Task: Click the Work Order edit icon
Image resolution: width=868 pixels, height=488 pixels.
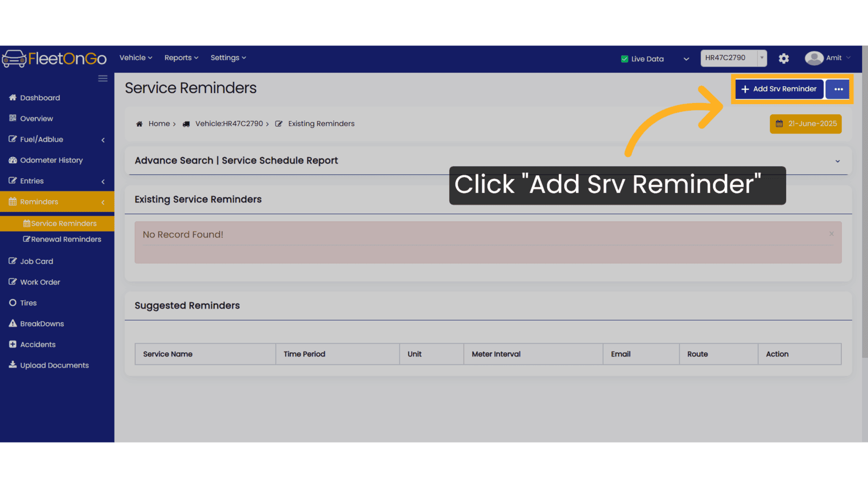Action: click(12, 282)
